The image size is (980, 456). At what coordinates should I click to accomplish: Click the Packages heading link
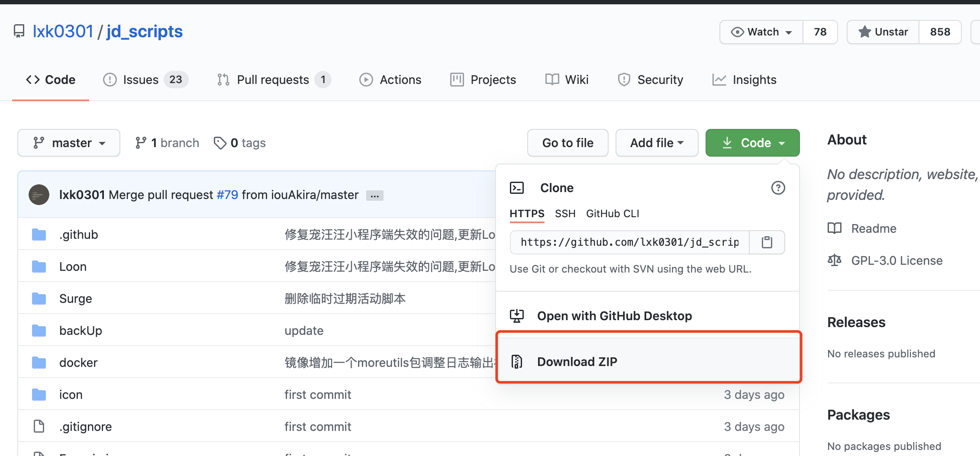[858, 415]
